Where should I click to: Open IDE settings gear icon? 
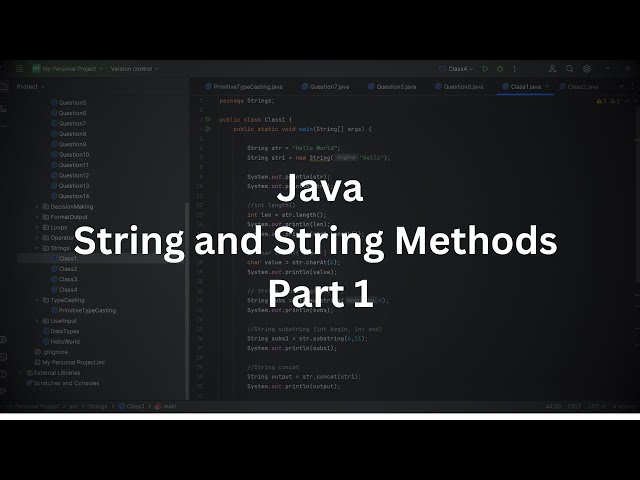pyautogui.click(x=587, y=69)
